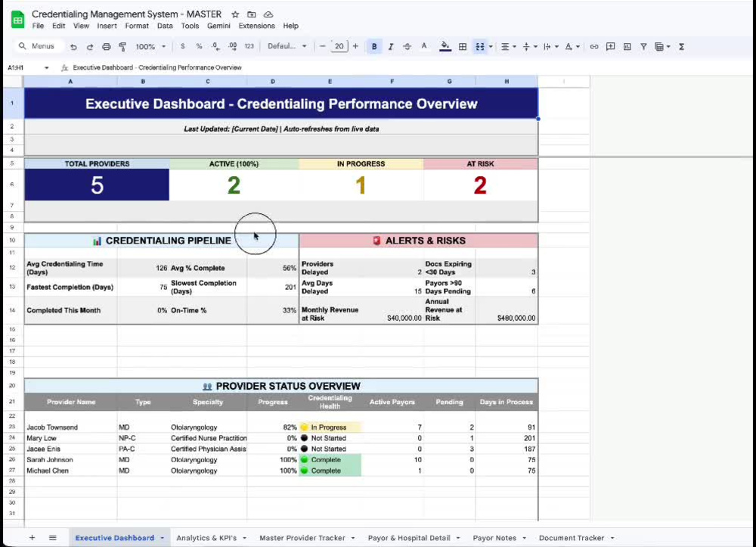The width and height of the screenshot is (756, 547).
Task: Add a new sheet with plus button
Action: point(32,538)
